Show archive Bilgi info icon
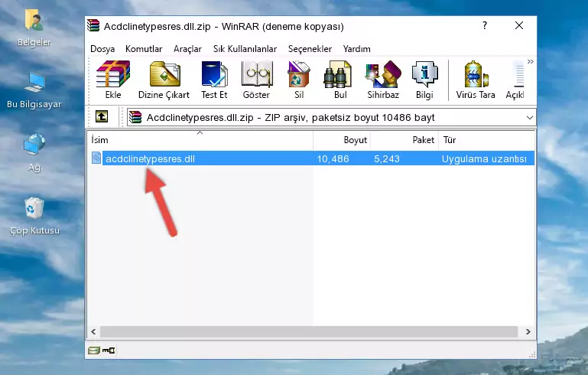 (x=424, y=74)
